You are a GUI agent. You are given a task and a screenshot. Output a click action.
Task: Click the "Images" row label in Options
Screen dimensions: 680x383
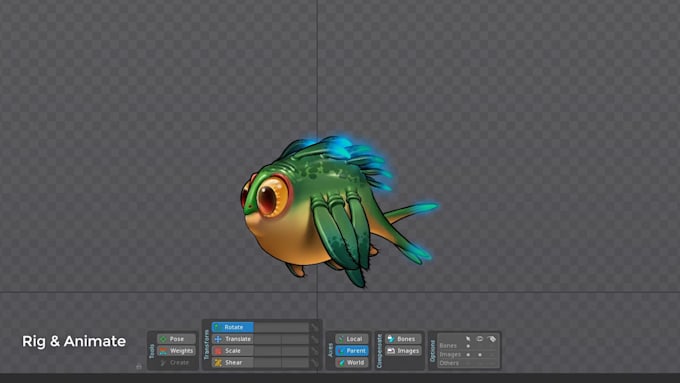(x=450, y=354)
